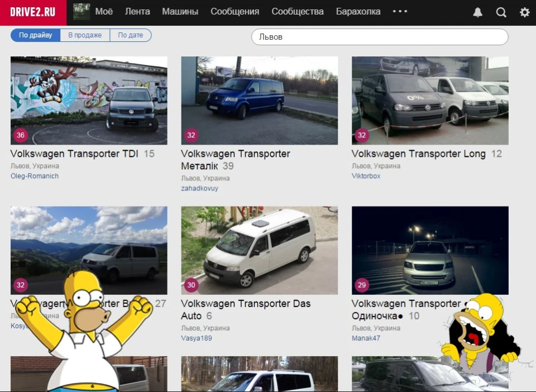Click the 32 badge on Transporter Long photo
The image size is (536, 392).
tap(362, 135)
